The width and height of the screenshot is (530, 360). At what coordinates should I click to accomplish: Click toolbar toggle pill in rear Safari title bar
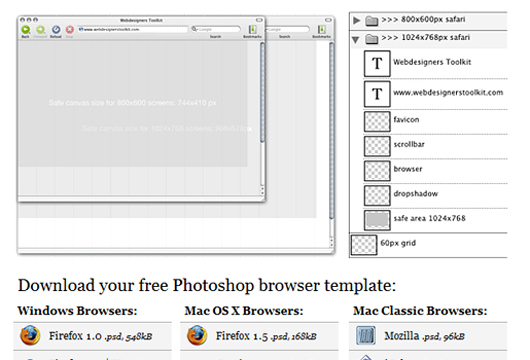pyautogui.click(x=328, y=20)
